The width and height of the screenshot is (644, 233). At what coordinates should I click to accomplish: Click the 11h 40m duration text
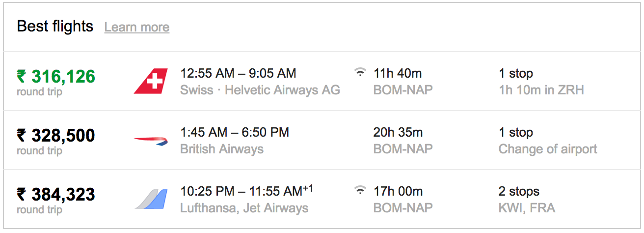(x=398, y=73)
